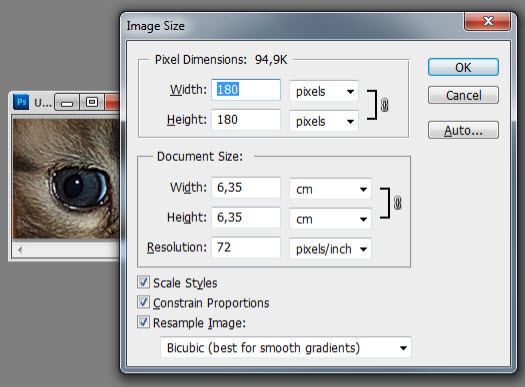525x387 pixels.
Task: Click the Image Size title bar text
Action: pos(155,26)
